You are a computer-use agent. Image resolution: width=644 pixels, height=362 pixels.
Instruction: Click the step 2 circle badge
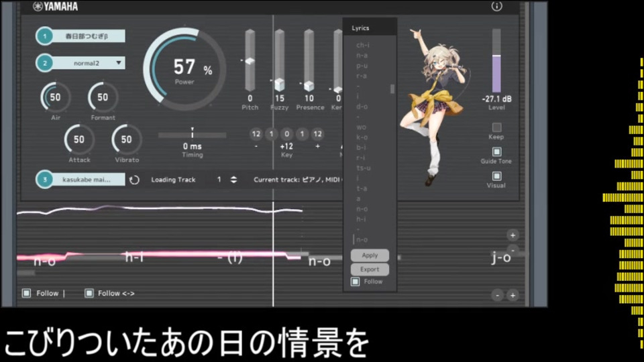click(45, 63)
